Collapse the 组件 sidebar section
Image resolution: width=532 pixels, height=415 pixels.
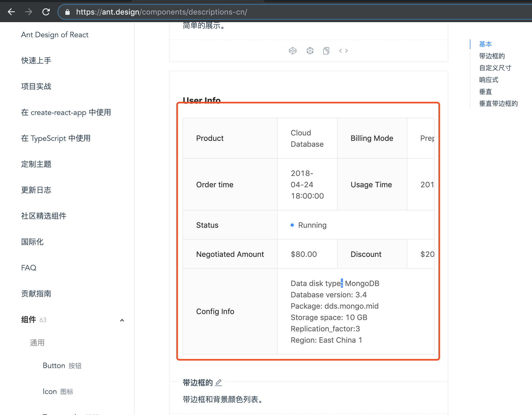pos(122,320)
